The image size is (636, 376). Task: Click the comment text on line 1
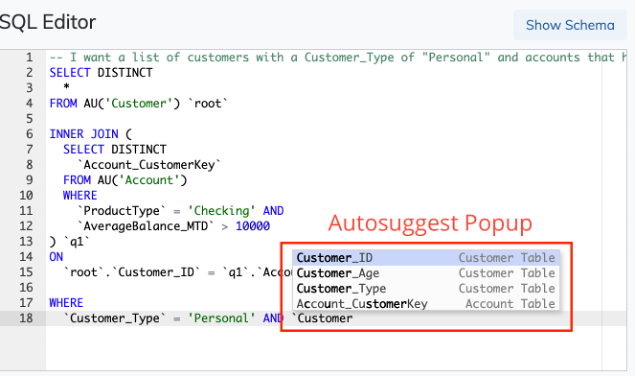click(338, 57)
